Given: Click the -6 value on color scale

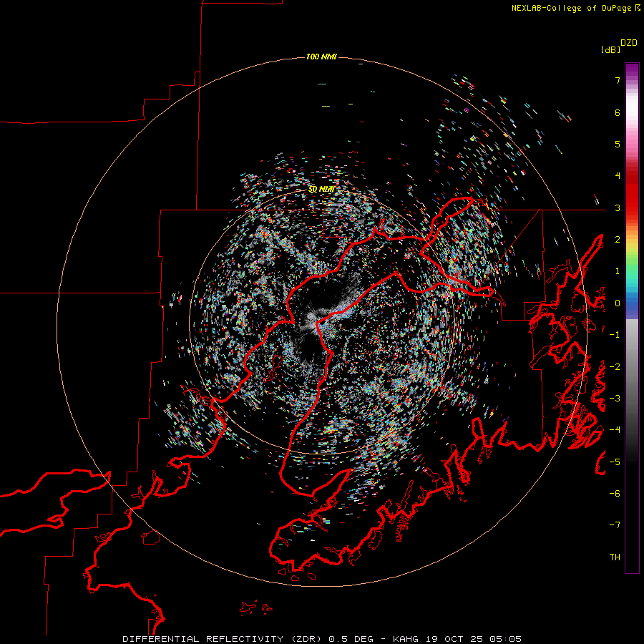Looking at the screenshot, I should point(615,494).
